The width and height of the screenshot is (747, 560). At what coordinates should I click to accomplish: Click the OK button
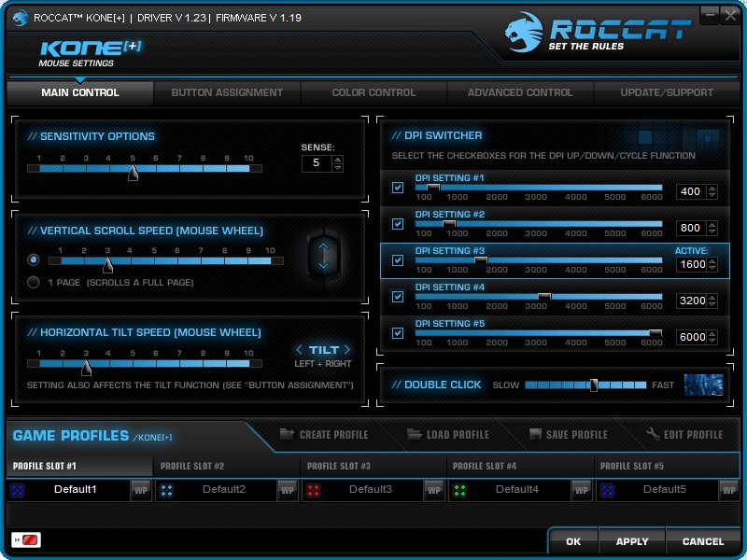[573, 541]
